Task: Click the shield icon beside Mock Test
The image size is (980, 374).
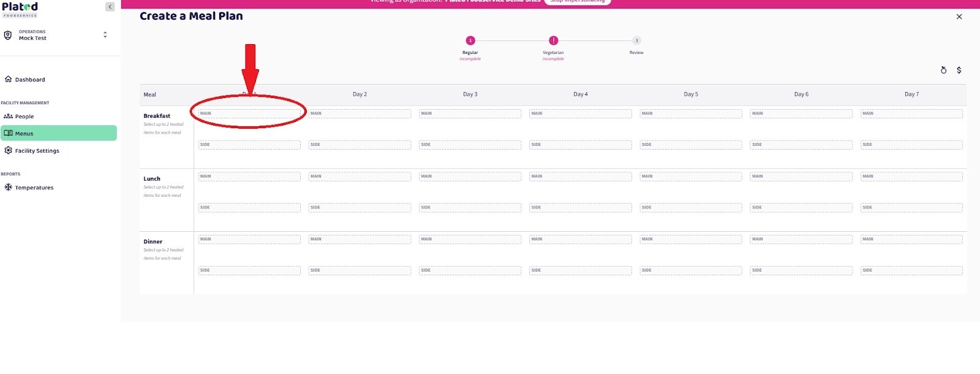Action: (8, 35)
